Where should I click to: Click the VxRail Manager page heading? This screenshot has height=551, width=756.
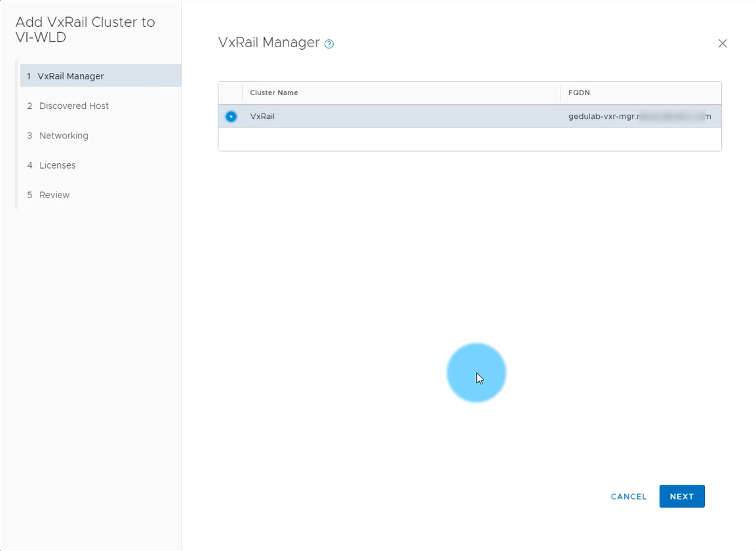(268, 43)
